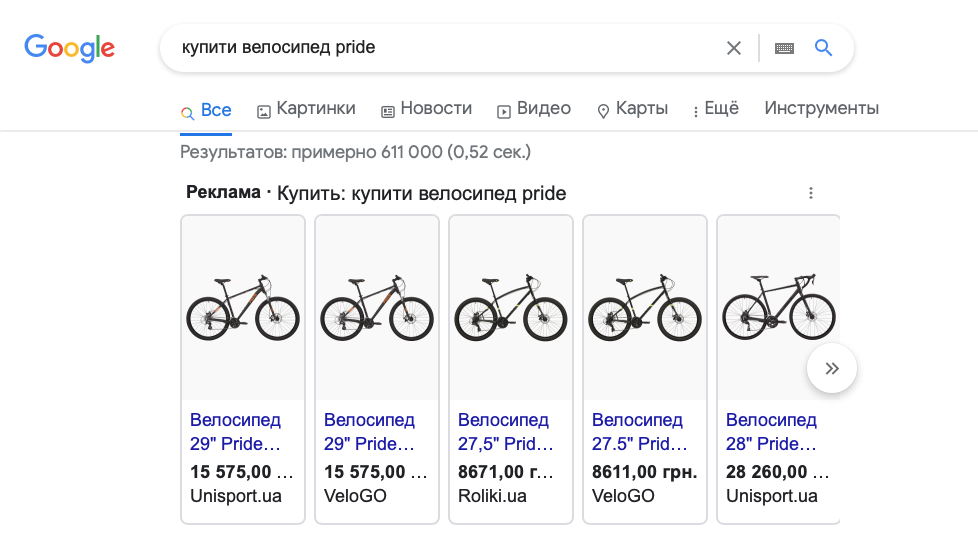Expand the Ещё more options menu

[715, 109]
